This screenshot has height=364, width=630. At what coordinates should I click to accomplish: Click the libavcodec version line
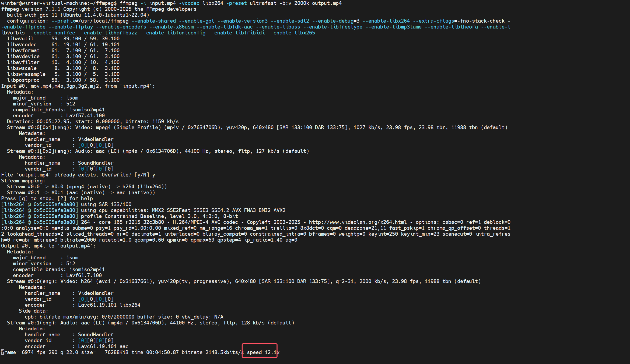[x=63, y=45]
